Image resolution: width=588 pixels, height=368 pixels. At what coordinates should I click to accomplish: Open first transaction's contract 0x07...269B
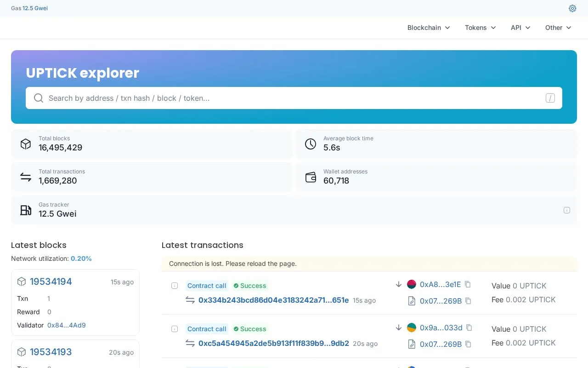click(441, 301)
